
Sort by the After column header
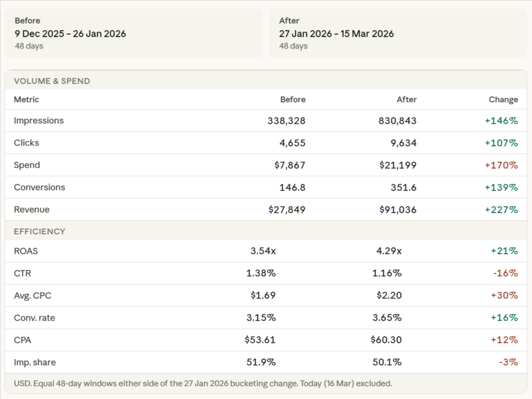tap(407, 99)
